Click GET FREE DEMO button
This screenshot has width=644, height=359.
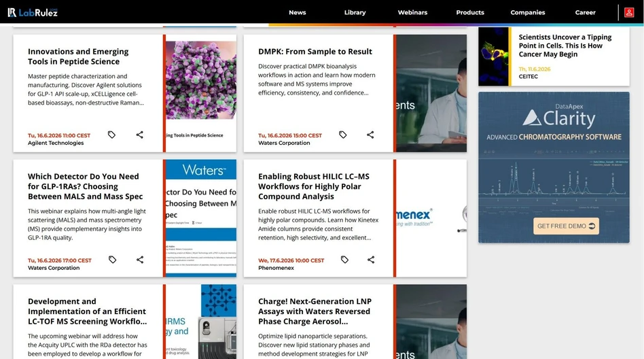566,226
